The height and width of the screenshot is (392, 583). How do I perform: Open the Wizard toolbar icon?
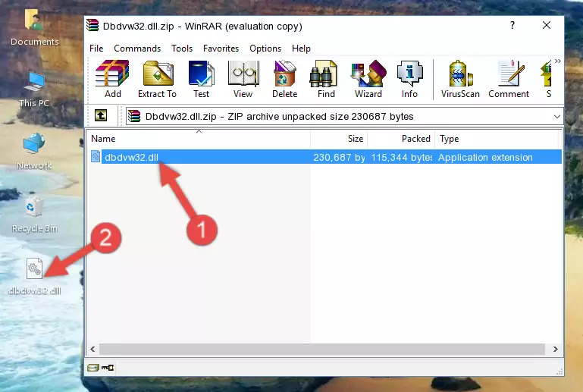pyautogui.click(x=368, y=79)
